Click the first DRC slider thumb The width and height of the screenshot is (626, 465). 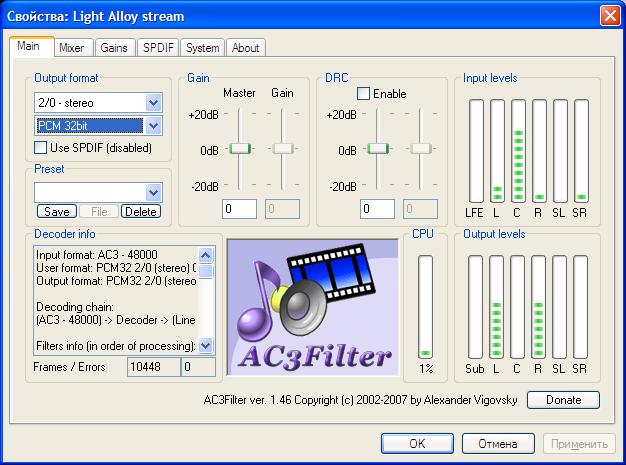(x=378, y=148)
